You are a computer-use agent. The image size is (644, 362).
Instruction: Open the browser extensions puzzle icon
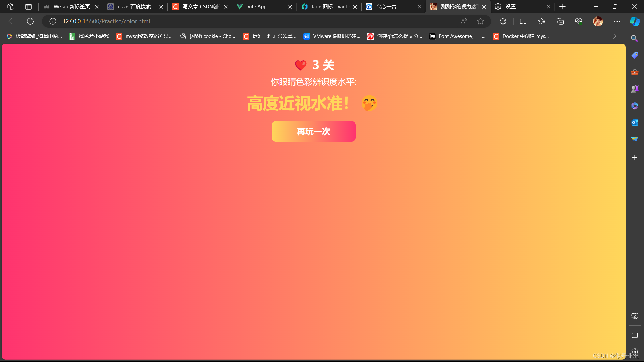pyautogui.click(x=503, y=21)
